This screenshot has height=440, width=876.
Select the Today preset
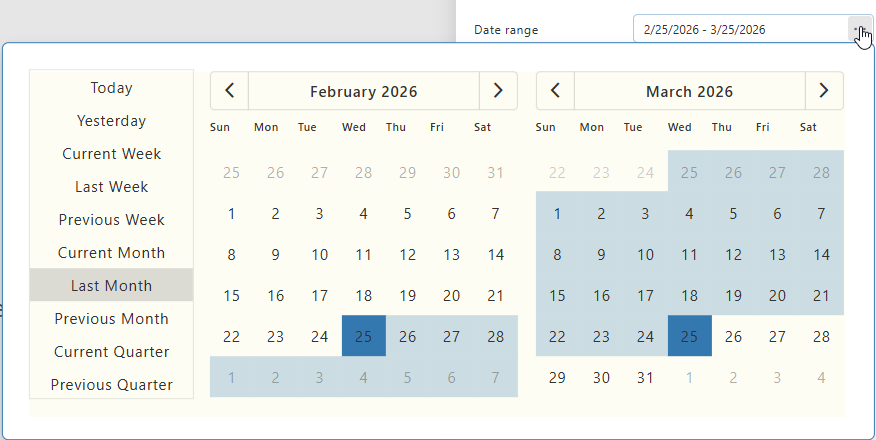(111, 88)
